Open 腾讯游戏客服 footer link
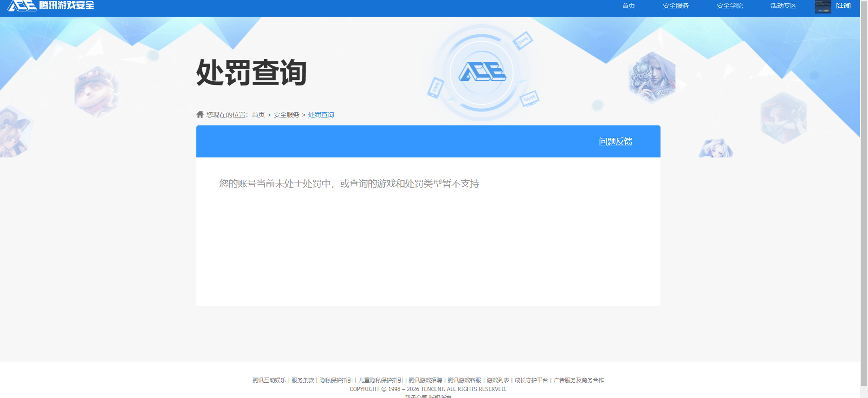The height and width of the screenshot is (398, 868). click(x=464, y=380)
